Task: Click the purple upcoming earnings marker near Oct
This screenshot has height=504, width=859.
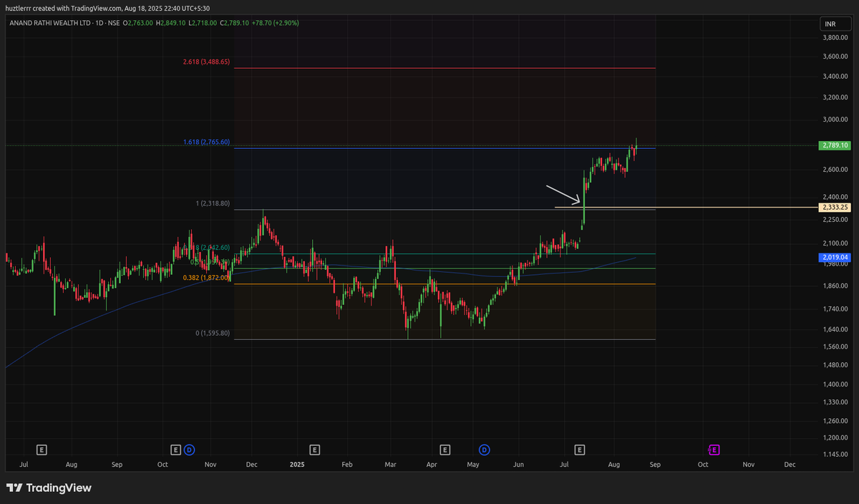Action: click(714, 450)
